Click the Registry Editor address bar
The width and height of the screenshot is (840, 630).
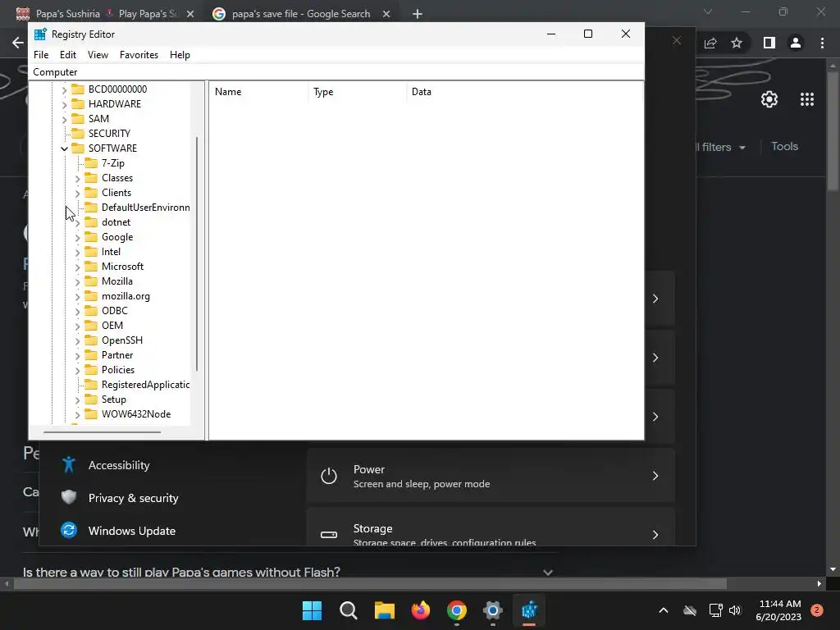coord(336,72)
